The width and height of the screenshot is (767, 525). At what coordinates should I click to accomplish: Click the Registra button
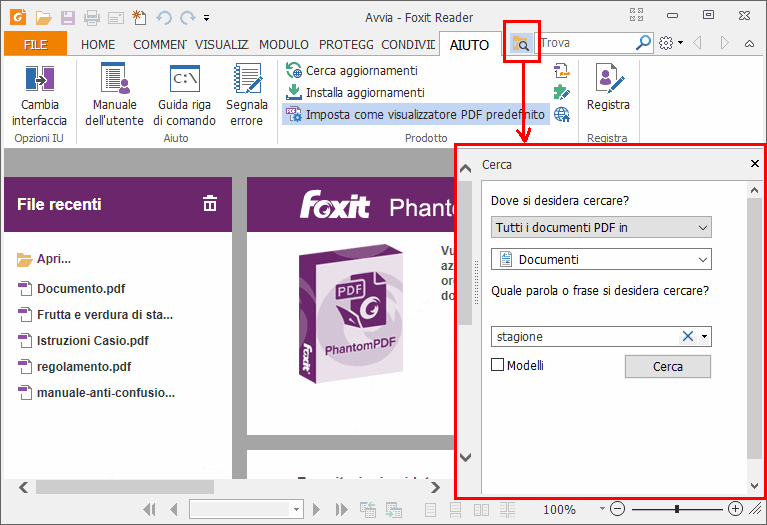[x=608, y=87]
